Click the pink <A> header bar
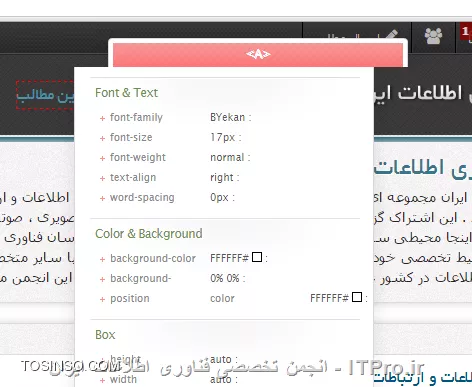 pos(258,54)
